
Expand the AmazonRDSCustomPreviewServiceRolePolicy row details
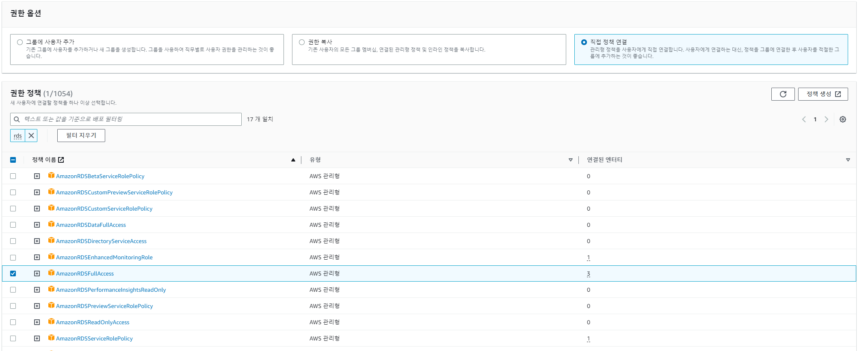tap(37, 192)
